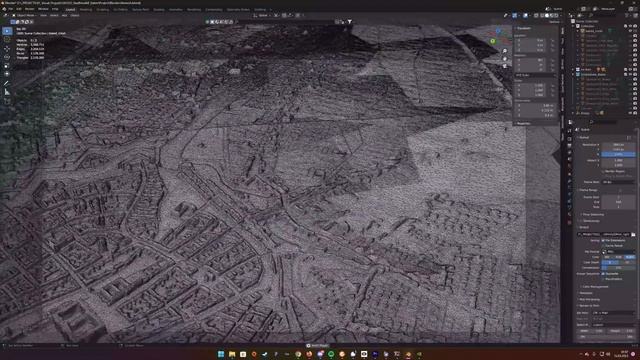Image resolution: width=640 pixels, height=360 pixels.
Task: Open the Frame Rate dropdown
Action: tap(618, 182)
